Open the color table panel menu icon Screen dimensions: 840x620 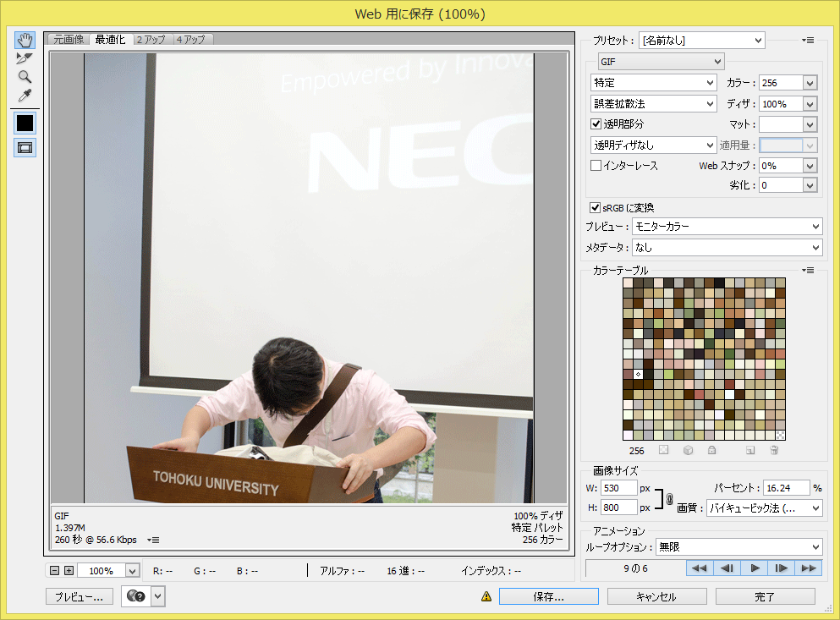pos(808,270)
